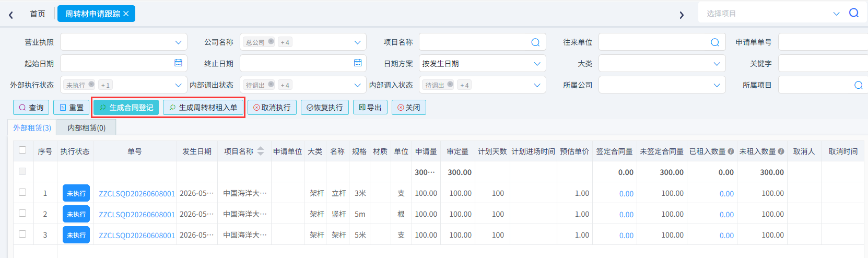Click the search icon beside 选择项目
The height and width of the screenshot is (258, 868).
pos(854,13)
